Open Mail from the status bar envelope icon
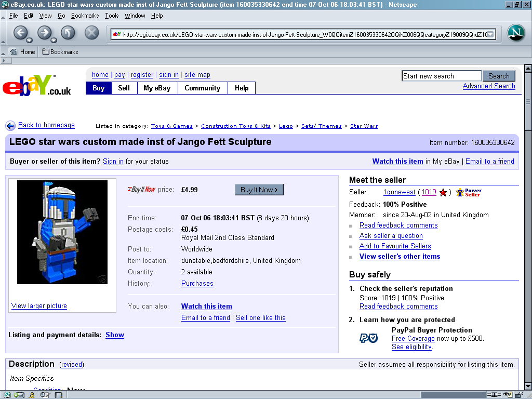 (19, 395)
